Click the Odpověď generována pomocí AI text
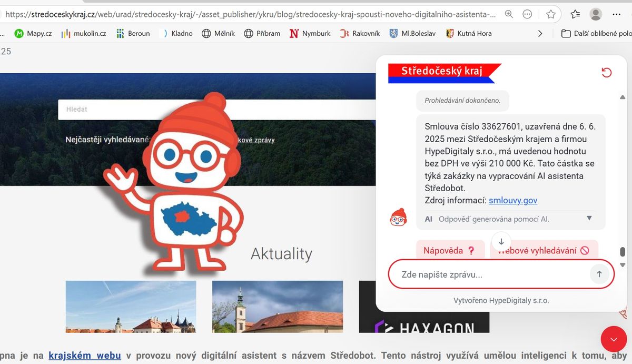 tap(494, 219)
